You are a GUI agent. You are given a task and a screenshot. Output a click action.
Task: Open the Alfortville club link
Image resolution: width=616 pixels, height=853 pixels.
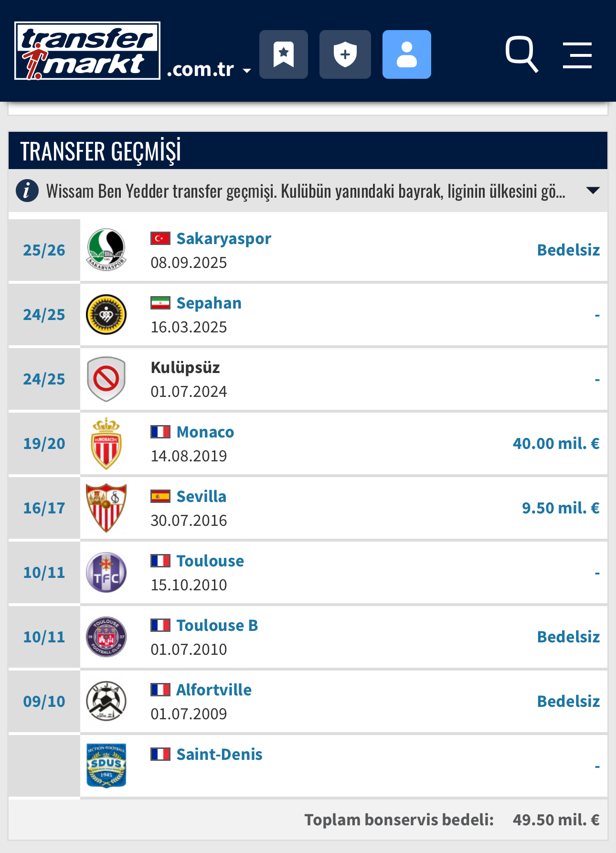point(214,690)
